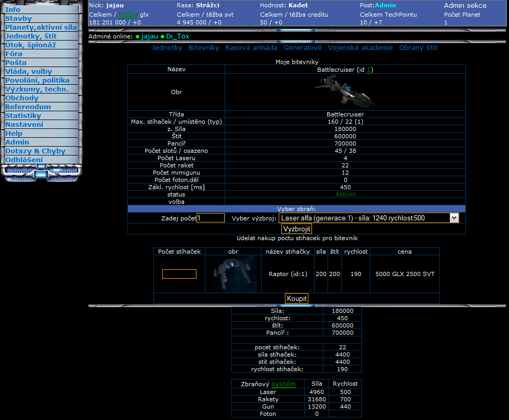Switch to the Vojenská akademie tab
The height and width of the screenshot is (420, 509).
(360, 48)
